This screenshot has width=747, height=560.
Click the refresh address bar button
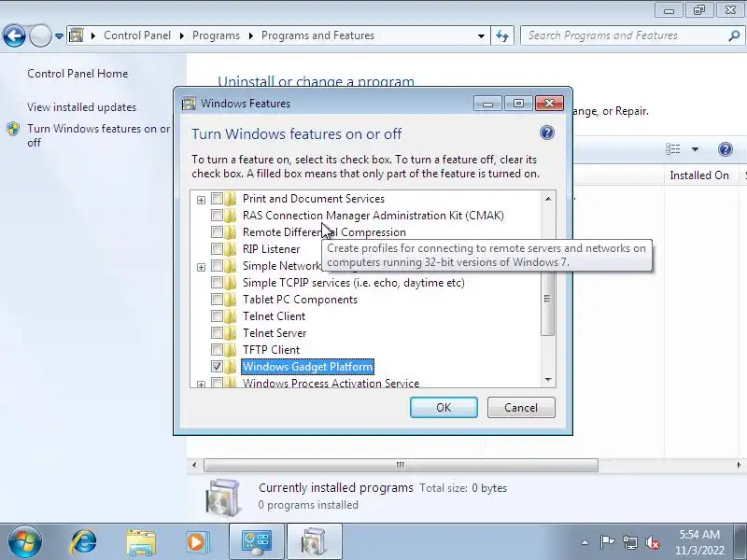point(502,35)
